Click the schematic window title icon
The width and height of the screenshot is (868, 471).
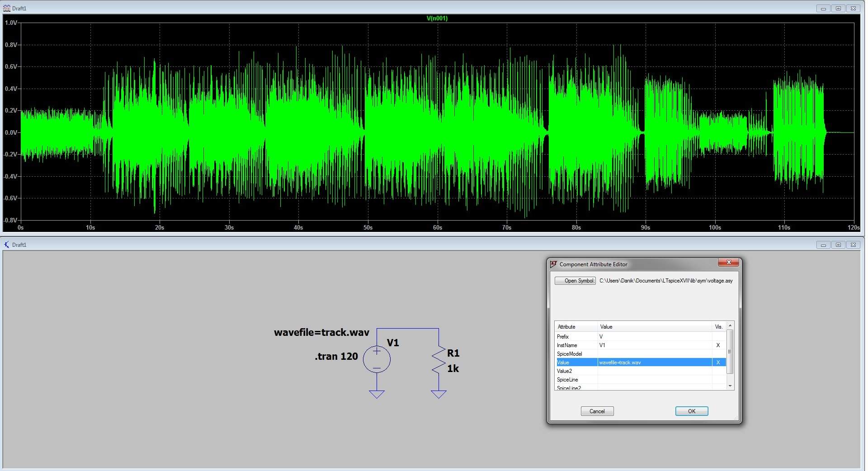pyautogui.click(x=6, y=245)
